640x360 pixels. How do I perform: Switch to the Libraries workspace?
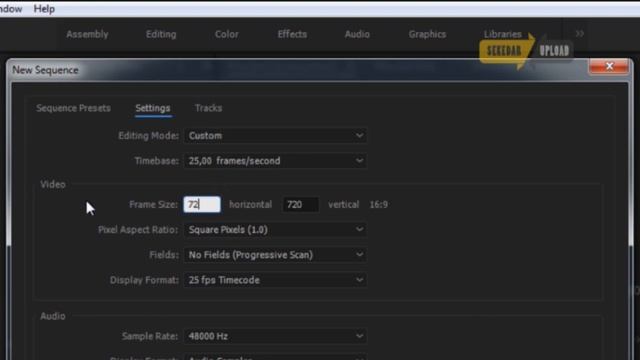[x=502, y=34]
